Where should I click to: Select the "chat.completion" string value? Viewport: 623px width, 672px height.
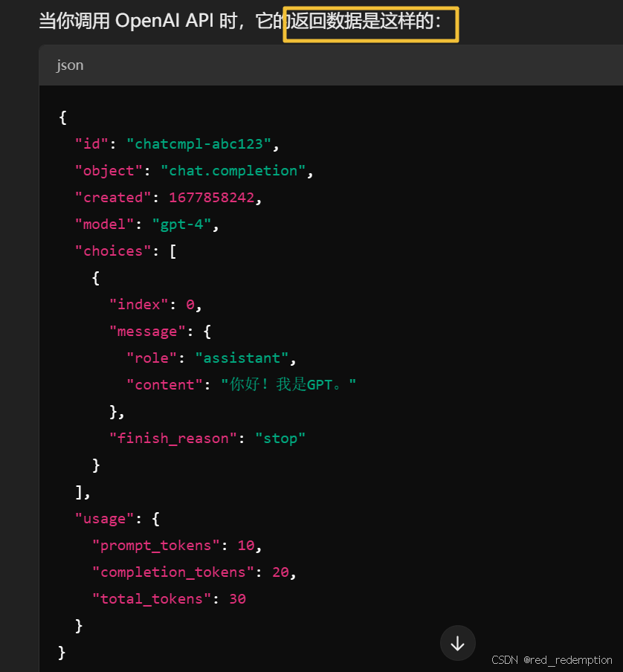[233, 171]
